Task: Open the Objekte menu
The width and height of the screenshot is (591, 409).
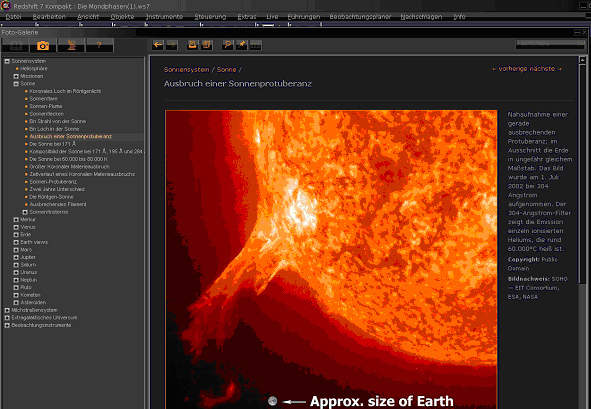Action: [x=122, y=17]
